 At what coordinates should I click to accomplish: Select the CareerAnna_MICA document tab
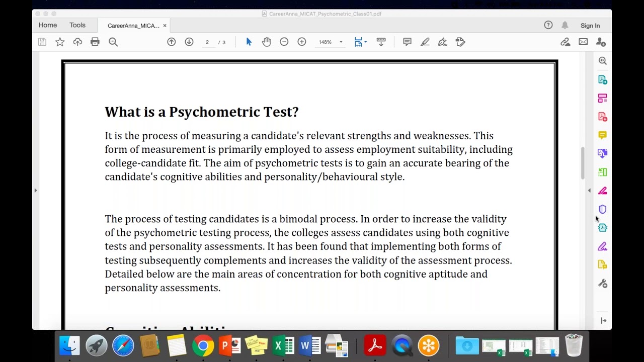[133, 26]
